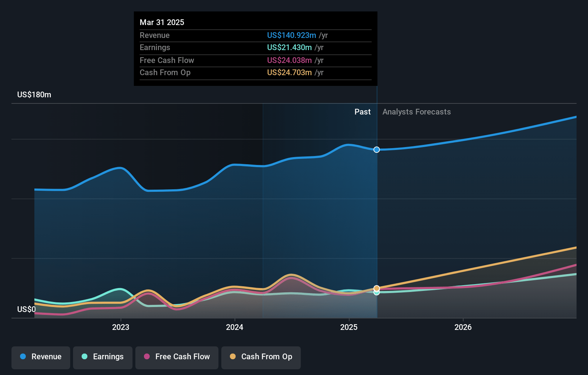Click the Revenue row label in tooltip
588x375 pixels.
(155, 35)
